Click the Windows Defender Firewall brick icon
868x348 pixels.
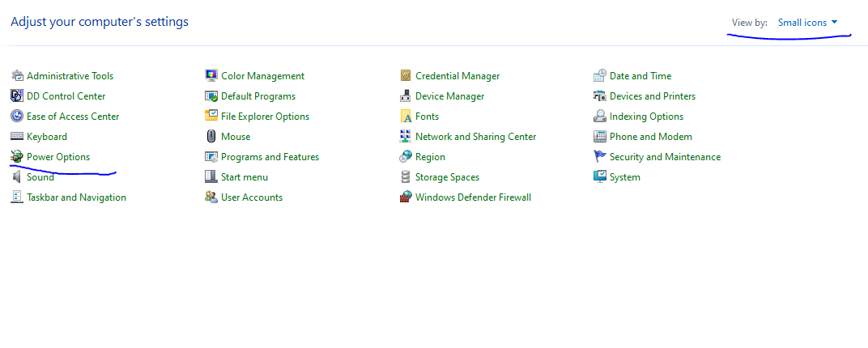point(406,197)
